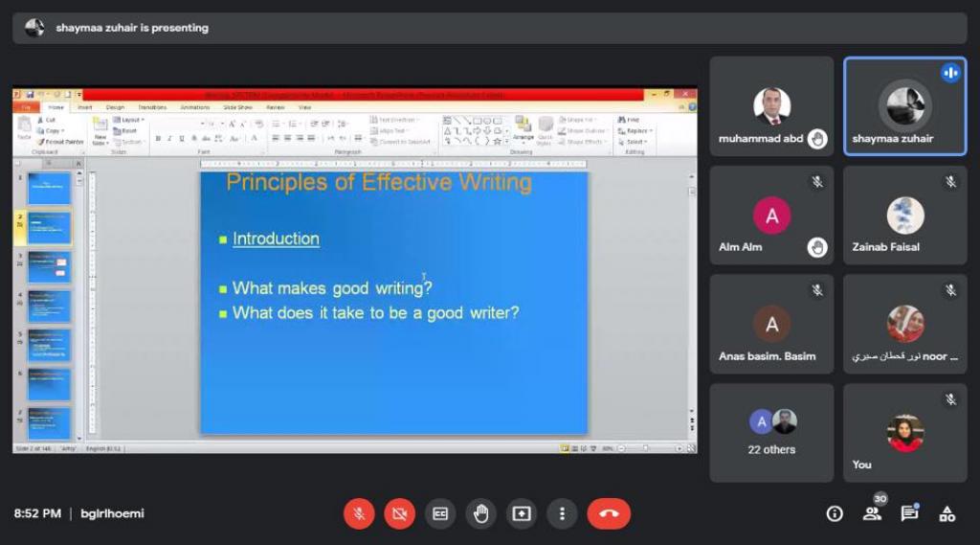This screenshot has height=545, width=980.
Task: Turn on the camera
Action: (399, 513)
